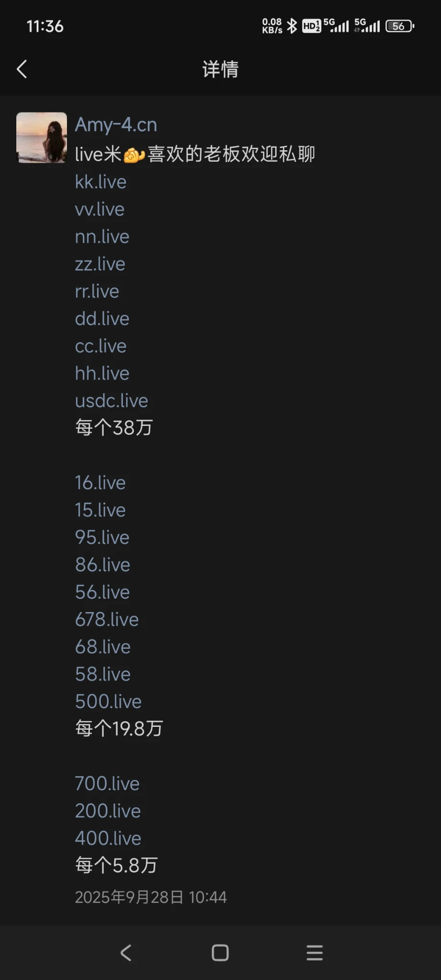Tap the hh.live domain link
Image resolution: width=441 pixels, height=980 pixels.
coord(102,374)
